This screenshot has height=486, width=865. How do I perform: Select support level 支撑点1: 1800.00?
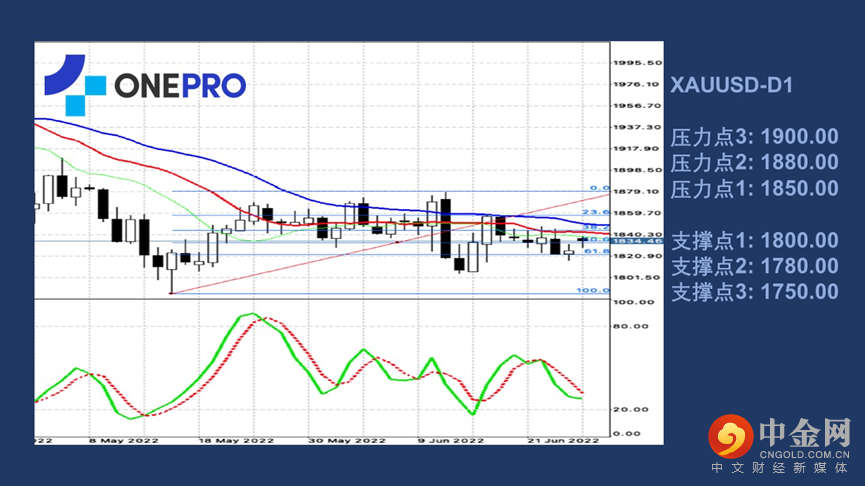point(755,241)
